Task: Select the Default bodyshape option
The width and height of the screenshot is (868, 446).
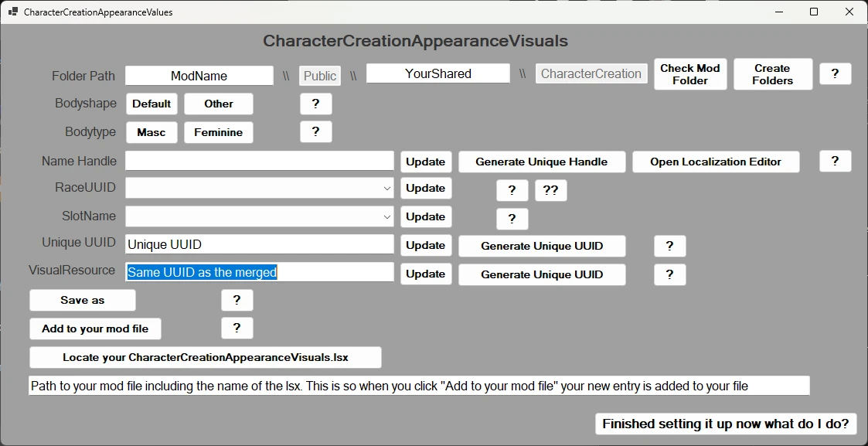Action: click(151, 104)
